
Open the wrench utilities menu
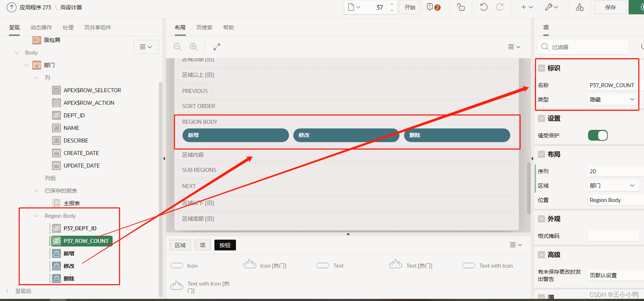click(551, 7)
